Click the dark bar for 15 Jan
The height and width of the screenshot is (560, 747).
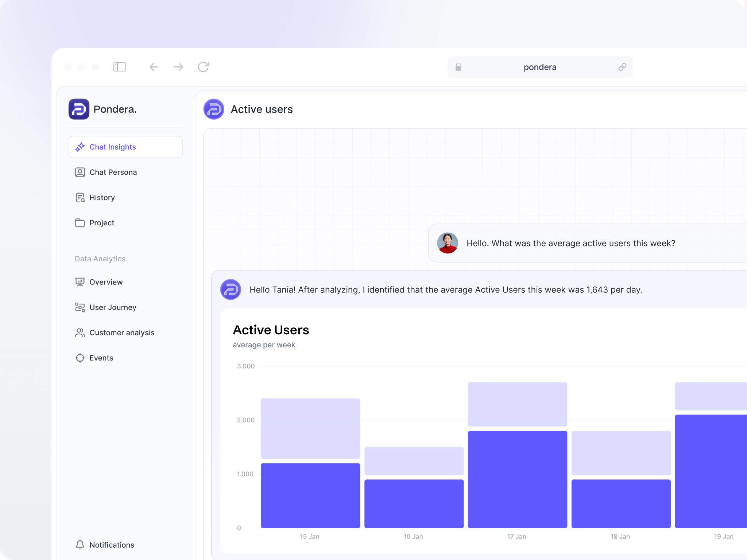click(x=310, y=495)
